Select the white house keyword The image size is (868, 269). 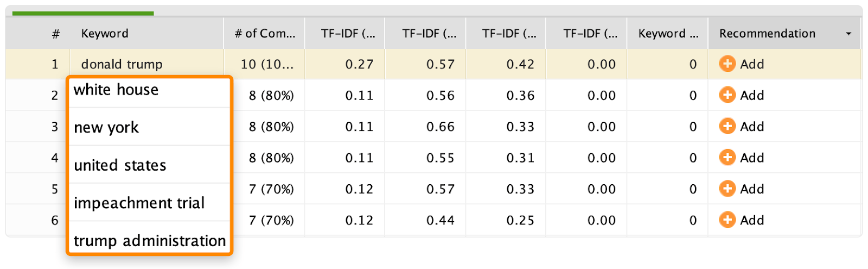click(x=116, y=90)
